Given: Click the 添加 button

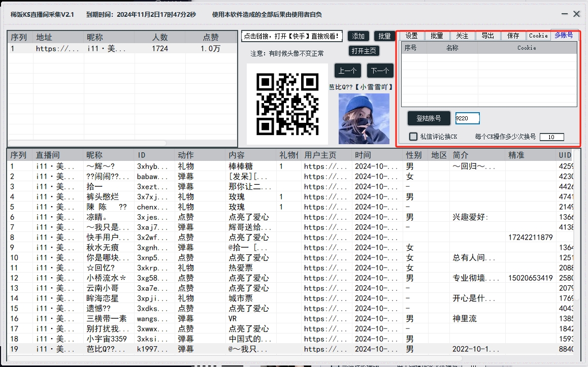Looking at the screenshot, I should pyautogui.click(x=358, y=36).
